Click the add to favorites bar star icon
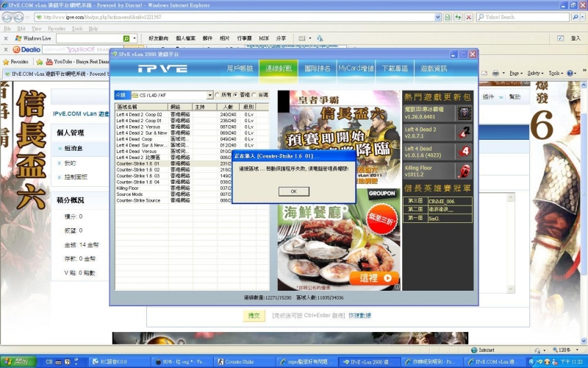588x368 pixels. (40, 62)
